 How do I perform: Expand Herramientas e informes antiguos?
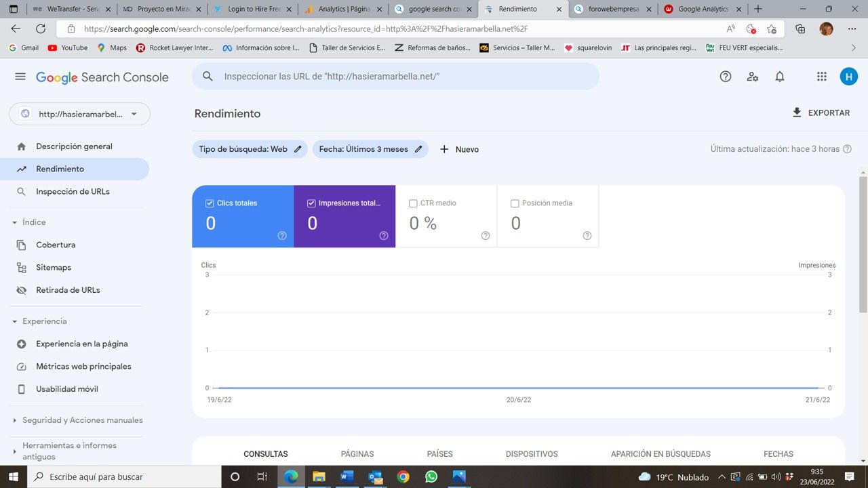point(14,451)
